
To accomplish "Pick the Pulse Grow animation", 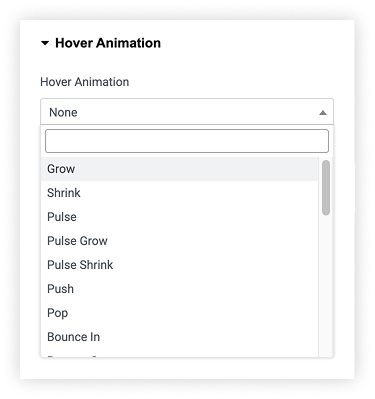I will tap(179, 241).
